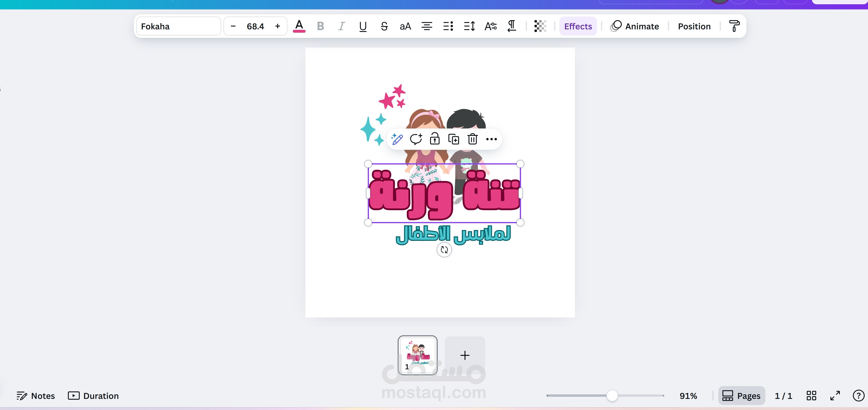The width and height of the screenshot is (868, 410).
Task: Open the Effects tab
Action: pyautogui.click(x=578, y=26)
